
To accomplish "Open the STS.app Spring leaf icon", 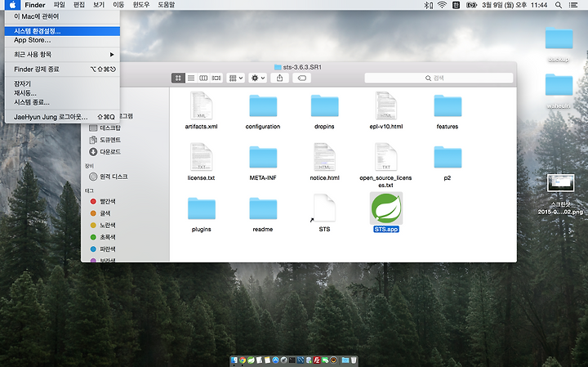I will (x=386, y=208).
